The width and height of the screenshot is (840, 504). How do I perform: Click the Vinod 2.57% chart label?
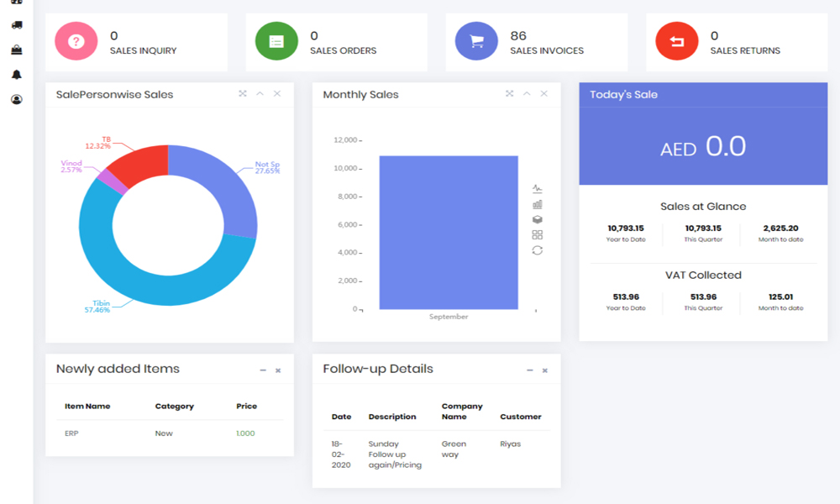[71, 166]
